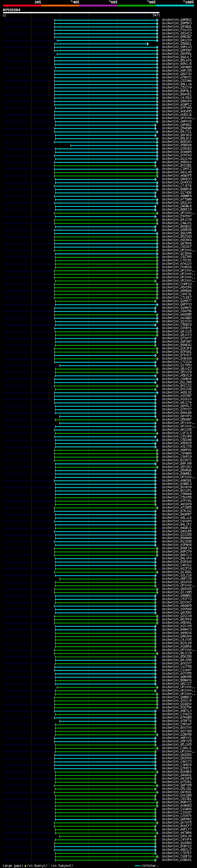Click the label UniRef100_B2KNE4
The image size is (197, 868).
(x=177, y=772)
